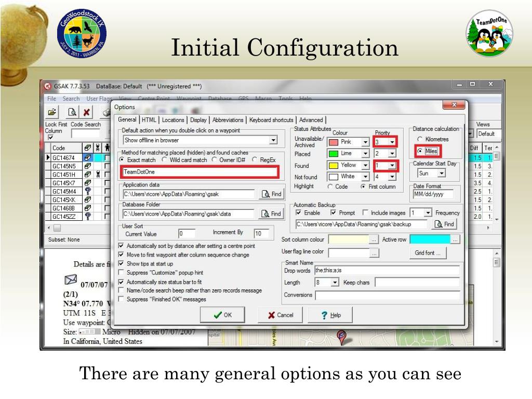
Task: Click Sort column colour swatch
Action: point(349,240)
